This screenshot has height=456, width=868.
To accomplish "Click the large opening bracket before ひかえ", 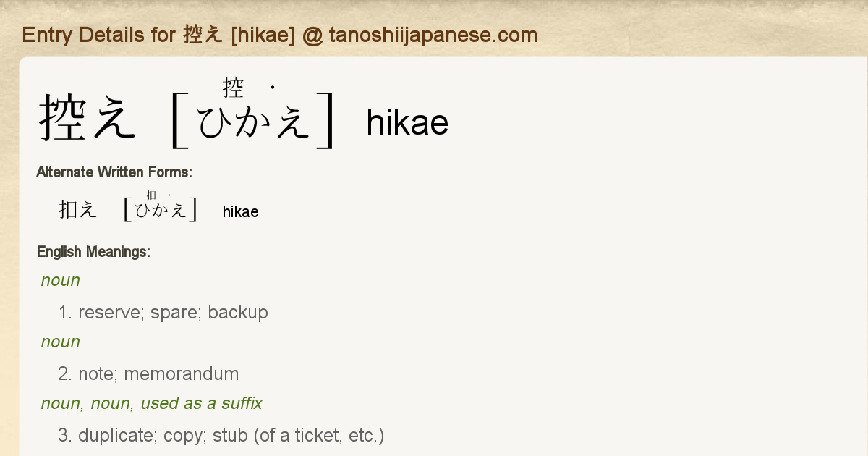I will pos(179,120).
